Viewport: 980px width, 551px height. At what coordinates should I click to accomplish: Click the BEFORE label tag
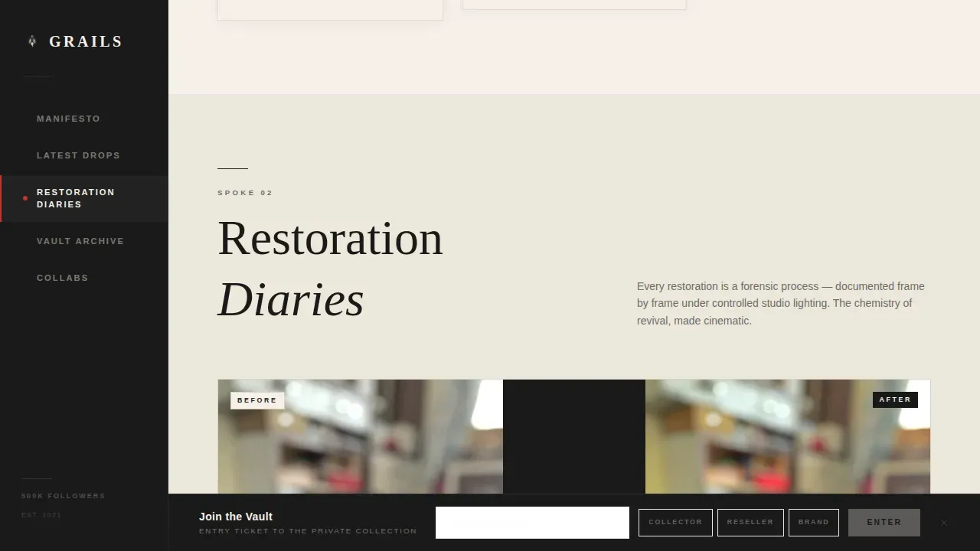(x=257, y=400)
